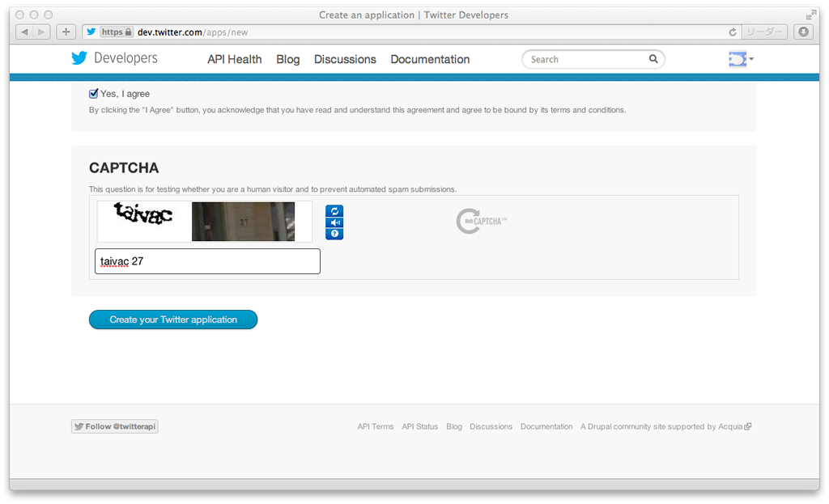Open the Acquia footer link

pos(734,426)
